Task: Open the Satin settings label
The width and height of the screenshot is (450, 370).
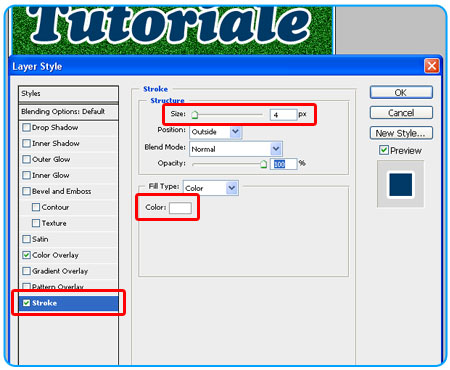Action: [x=40, y=239]
